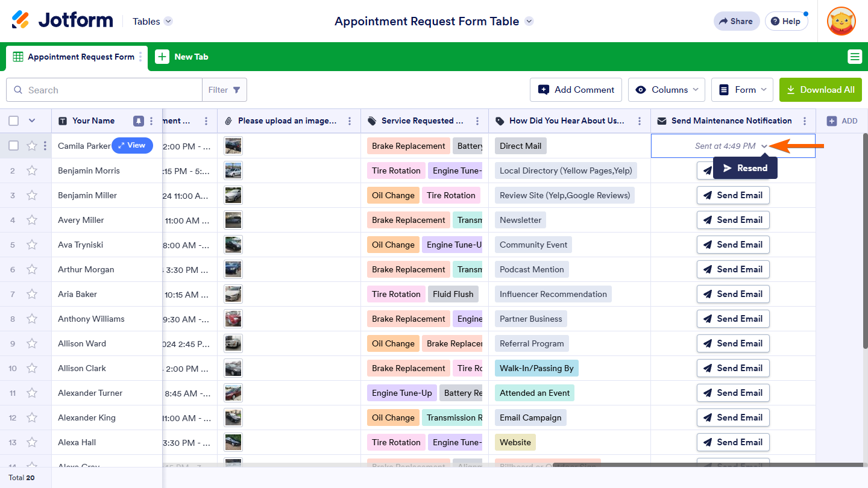
Task: Add a New Tab
Action: pyautogui.click(x=182, y=57)
